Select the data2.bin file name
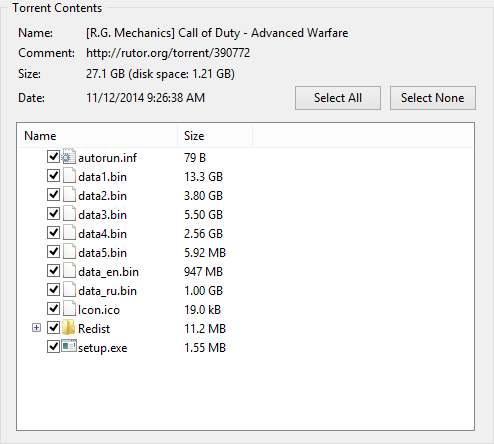This screenshot has width=494, height=444. point(102,196)
